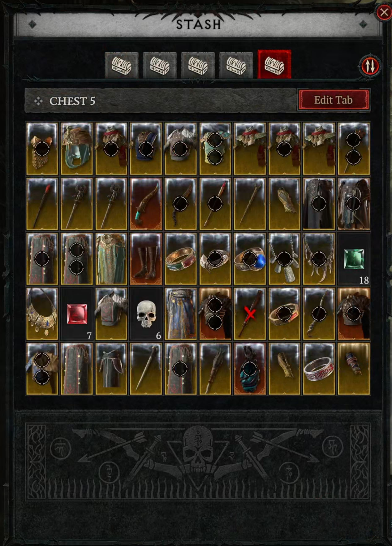This screenshot has height=546, width=392.
Task: Select the emerald gem stack of 18
Action: pyautogui.click(x=354, y=259)
